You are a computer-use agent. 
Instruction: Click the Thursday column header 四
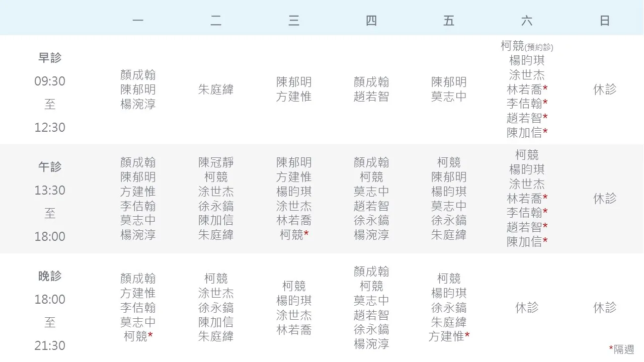pyautogui.click(x=371, y=21)
